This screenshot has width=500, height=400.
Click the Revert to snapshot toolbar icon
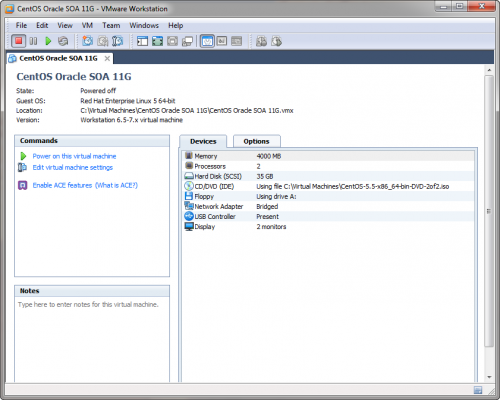pos(103,41)
